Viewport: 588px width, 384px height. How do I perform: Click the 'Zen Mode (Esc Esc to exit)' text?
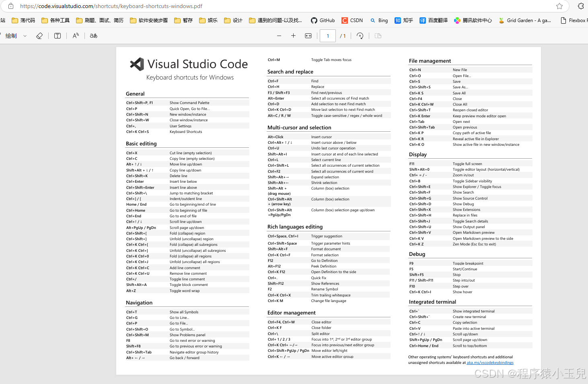point(474,244)
